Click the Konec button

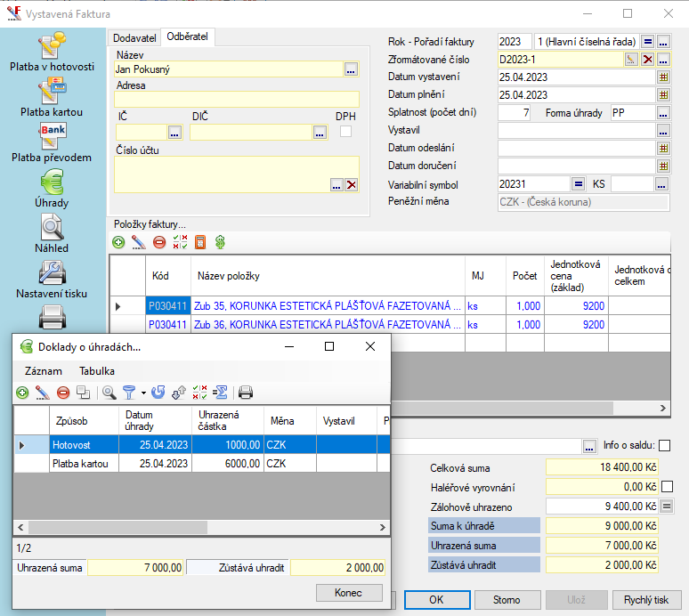tap(349, 593)
